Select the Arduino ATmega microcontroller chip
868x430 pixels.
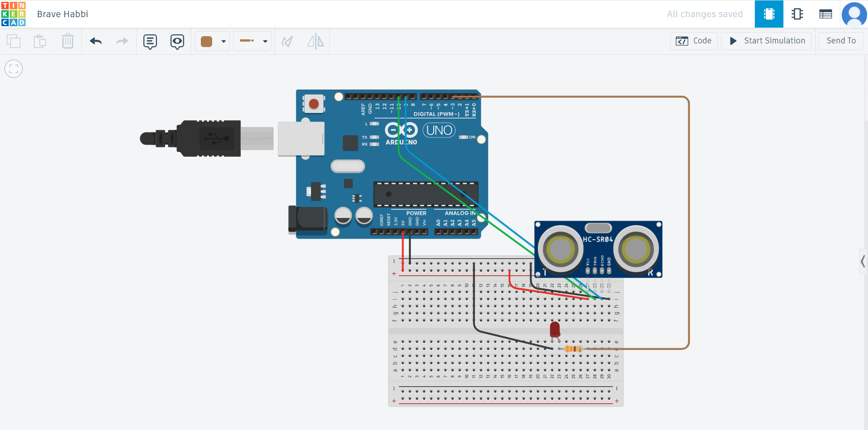(426, 194)
